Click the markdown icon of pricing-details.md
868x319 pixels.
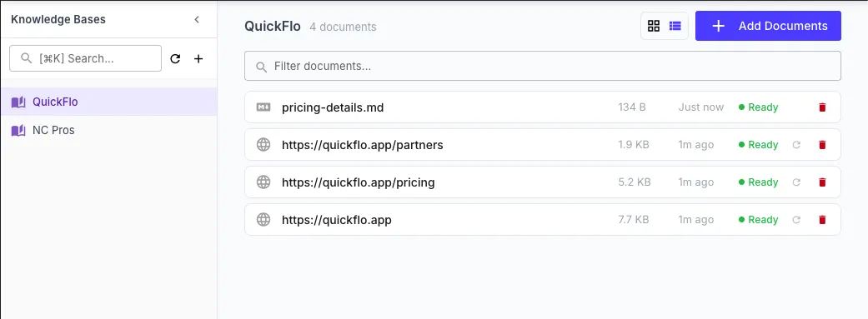pos(263,107)
